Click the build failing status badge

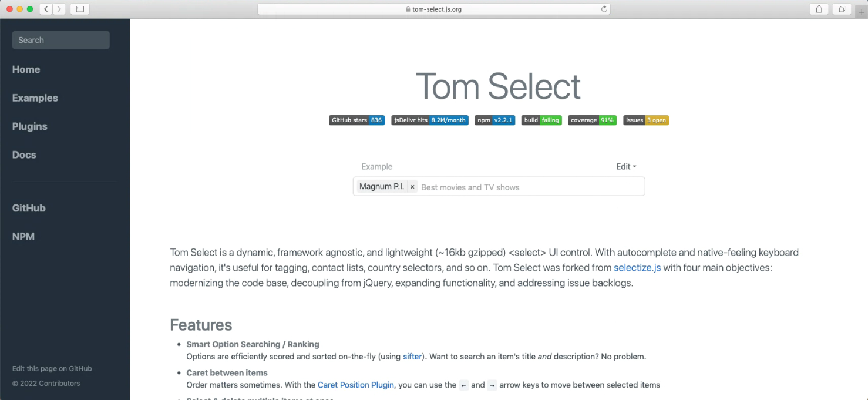[541, 120]
